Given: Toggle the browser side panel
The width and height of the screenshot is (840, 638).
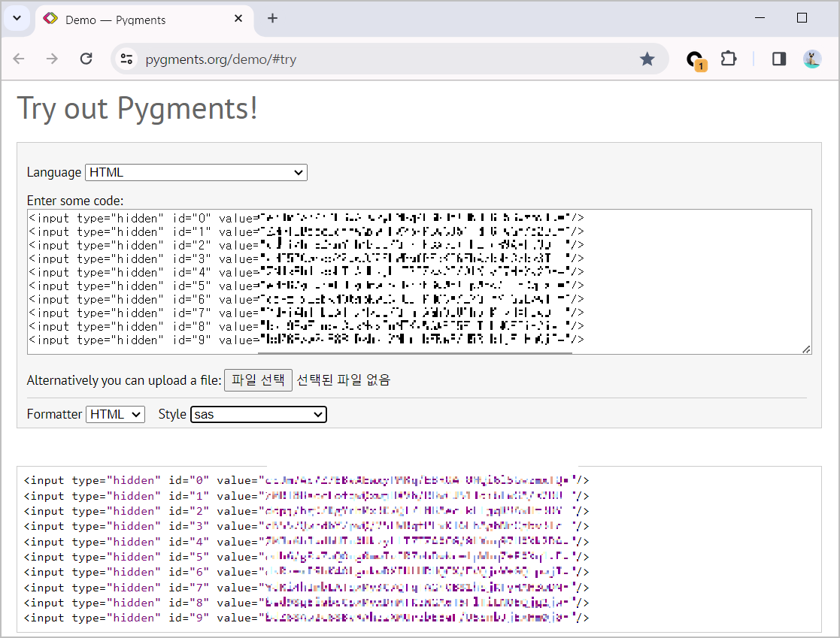Looking at the screenshot, I should (x=779, y=59).
